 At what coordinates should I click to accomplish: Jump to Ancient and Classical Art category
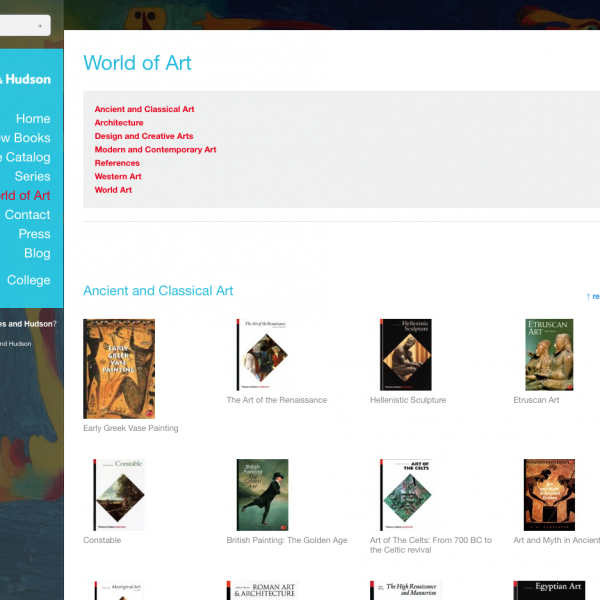[144, 109]
